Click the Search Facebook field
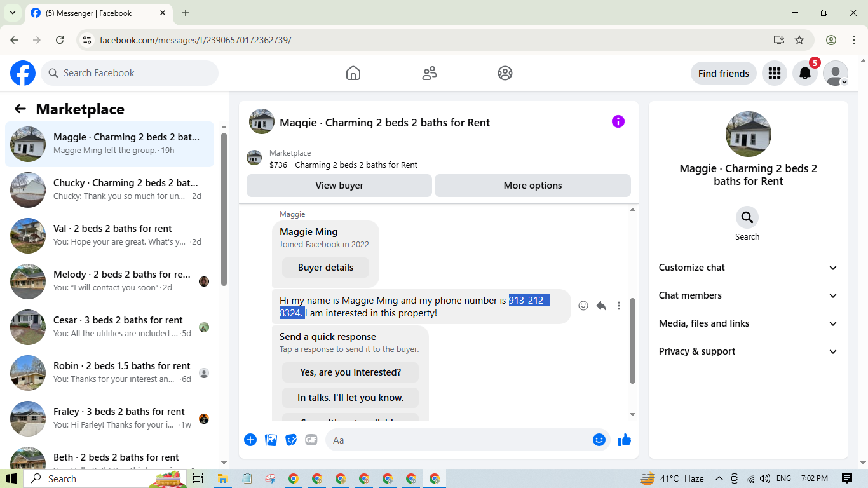Screen dimensions: 868x488 [130, 73]
